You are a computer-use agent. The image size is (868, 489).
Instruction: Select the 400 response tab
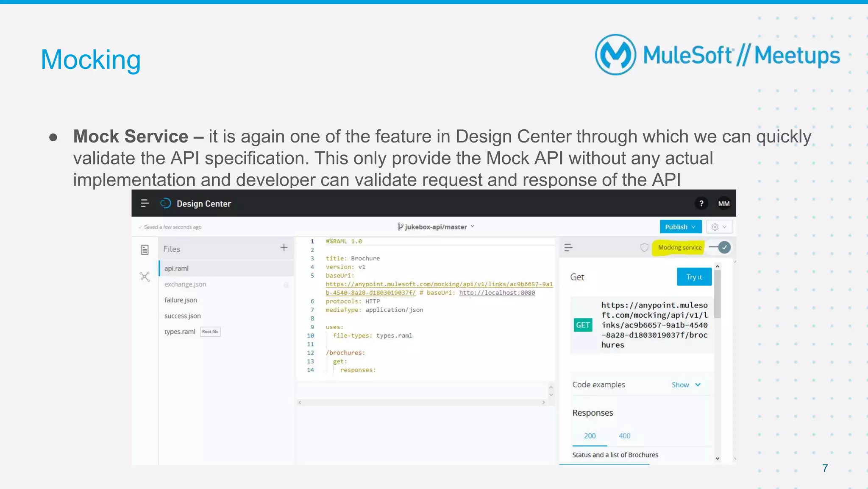pyautogui.click(x=624, y=436)
